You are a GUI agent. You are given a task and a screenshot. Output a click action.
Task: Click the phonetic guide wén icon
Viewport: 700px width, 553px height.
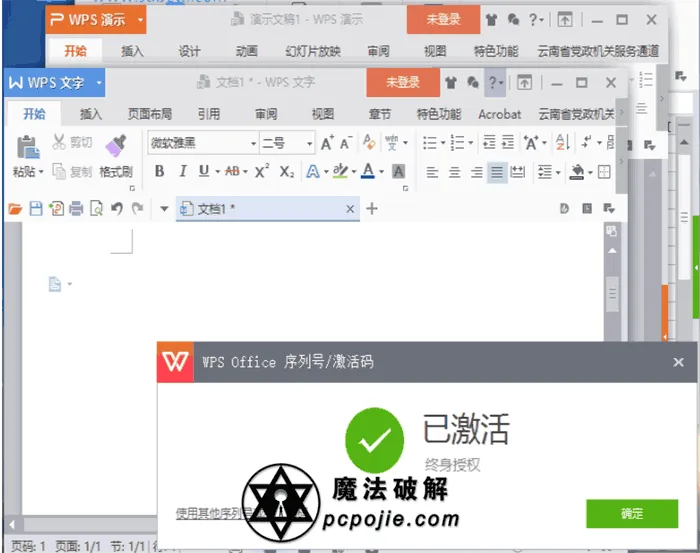coord(392,143)
